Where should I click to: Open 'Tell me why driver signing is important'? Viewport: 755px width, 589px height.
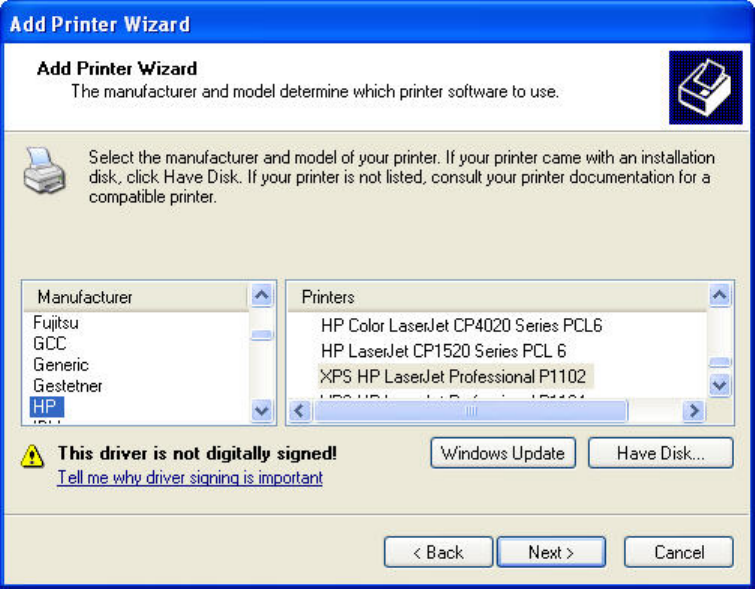[190, 478]
